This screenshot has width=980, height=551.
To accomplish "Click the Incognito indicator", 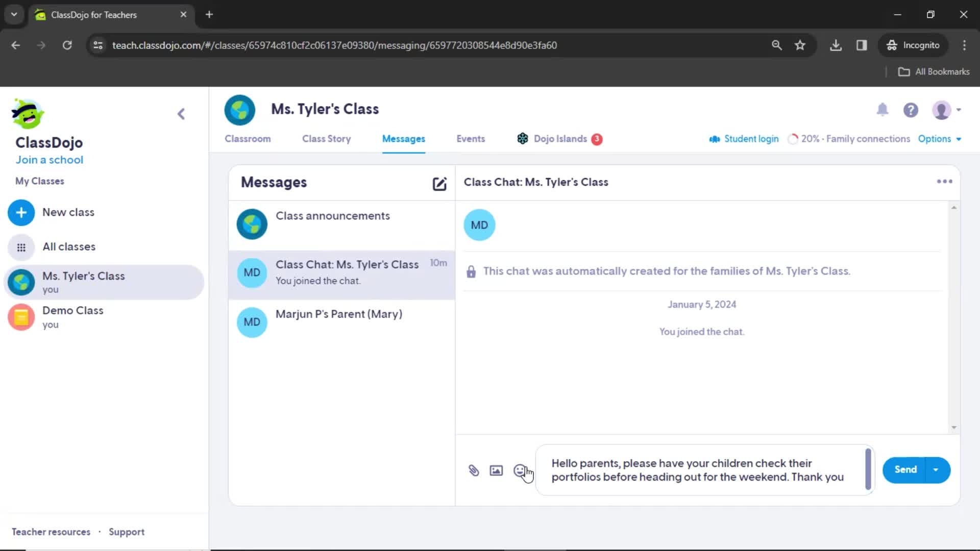I will point(913,45).
